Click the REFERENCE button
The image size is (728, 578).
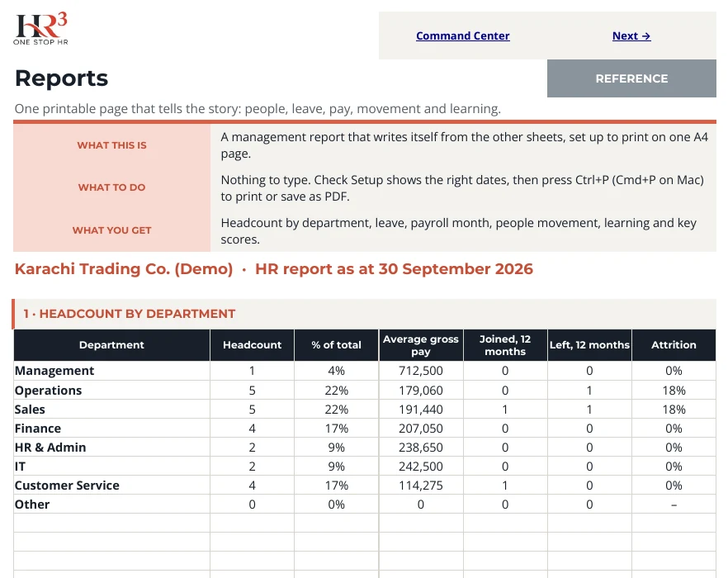(631, 78)
